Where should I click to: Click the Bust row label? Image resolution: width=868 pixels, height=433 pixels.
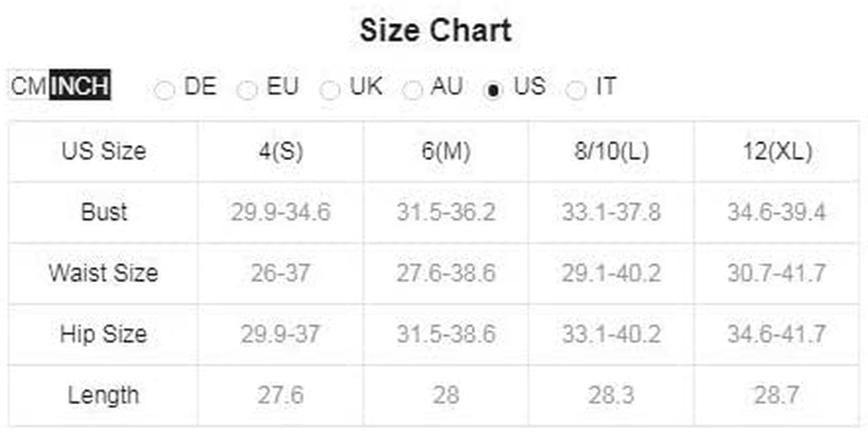point(103,212)
